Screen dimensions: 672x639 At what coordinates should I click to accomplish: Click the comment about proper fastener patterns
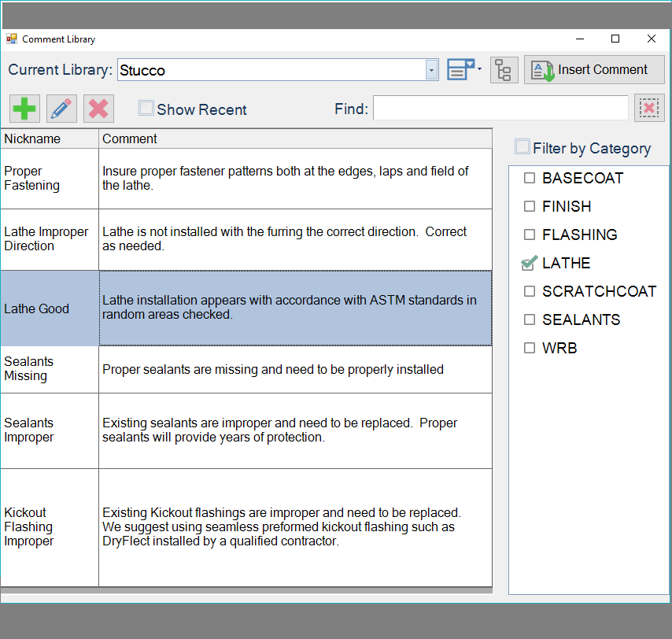295,179
